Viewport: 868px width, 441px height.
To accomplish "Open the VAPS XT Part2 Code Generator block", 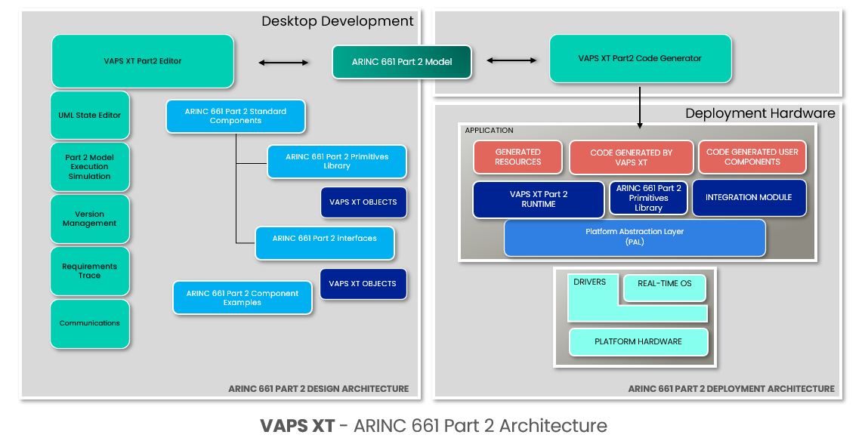I will point(641,58).
